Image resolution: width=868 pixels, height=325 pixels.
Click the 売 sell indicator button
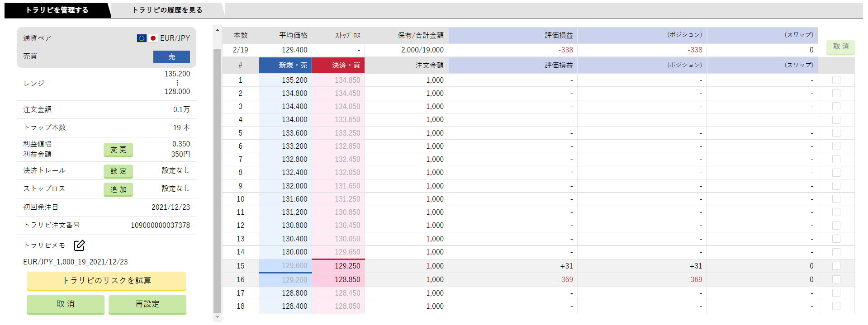tap(171, 57)
